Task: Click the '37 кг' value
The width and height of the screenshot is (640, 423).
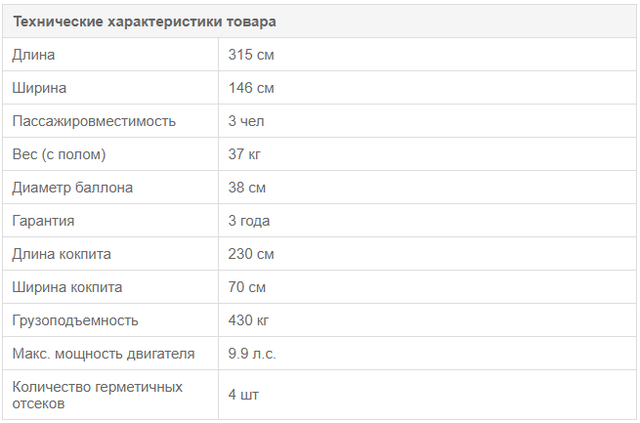Action: 244,154
